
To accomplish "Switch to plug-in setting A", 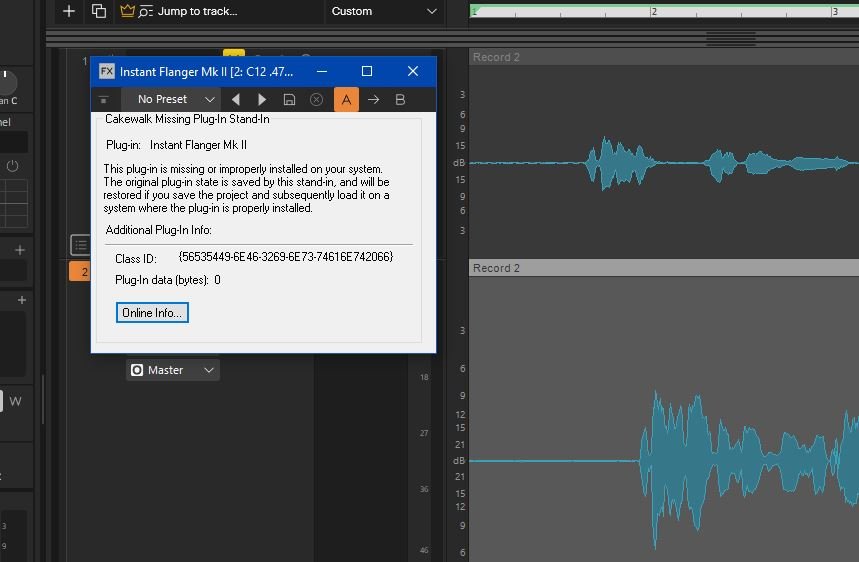I will (x=346, y=99).
